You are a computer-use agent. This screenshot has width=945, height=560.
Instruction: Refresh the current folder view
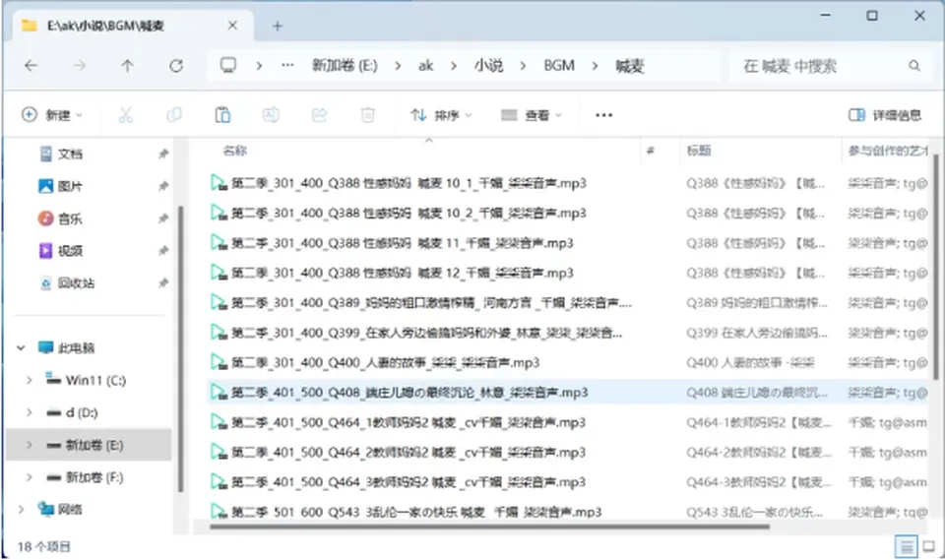point(176,66)
